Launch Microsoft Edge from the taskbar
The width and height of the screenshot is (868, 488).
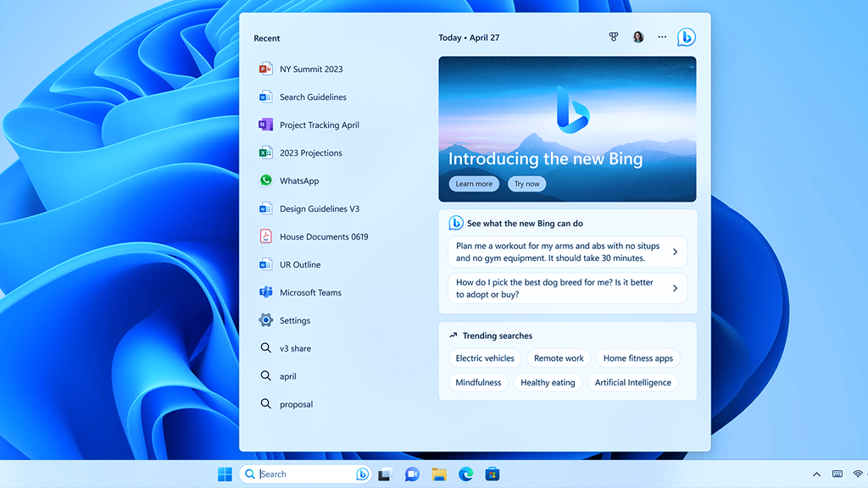tap(466, 474)
